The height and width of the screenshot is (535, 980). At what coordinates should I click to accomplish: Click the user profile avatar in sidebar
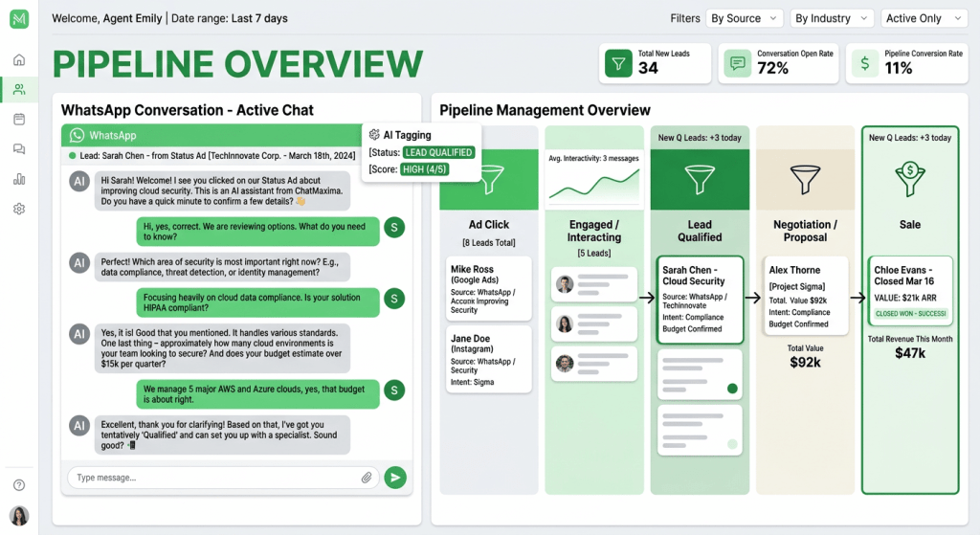(x=19, y=516)
